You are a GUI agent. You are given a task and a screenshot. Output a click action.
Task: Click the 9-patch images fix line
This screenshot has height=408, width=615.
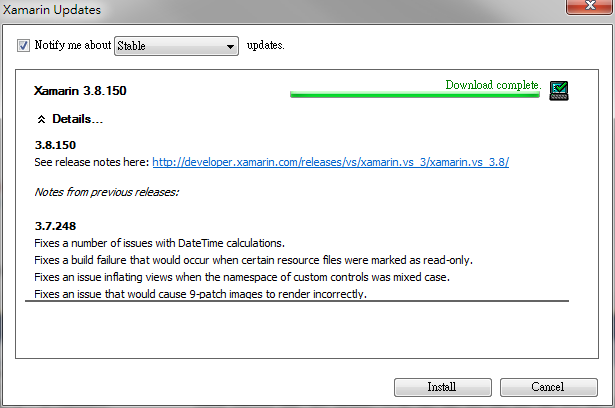200,294
